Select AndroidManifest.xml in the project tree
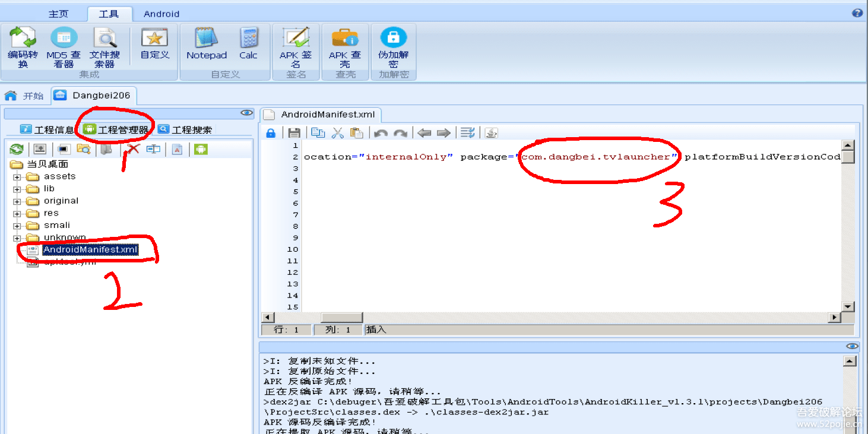Viewport: 868px width, 434px height. click(x=90, y=250)
